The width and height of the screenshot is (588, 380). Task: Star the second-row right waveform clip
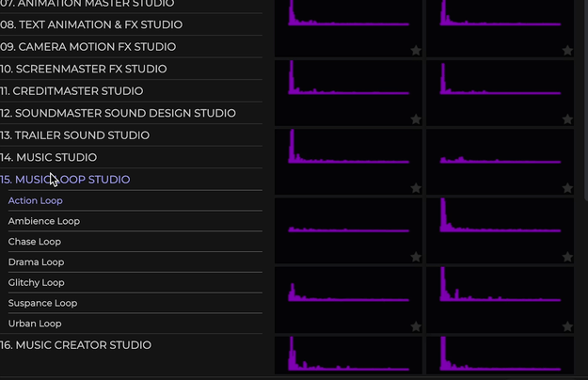567,119
